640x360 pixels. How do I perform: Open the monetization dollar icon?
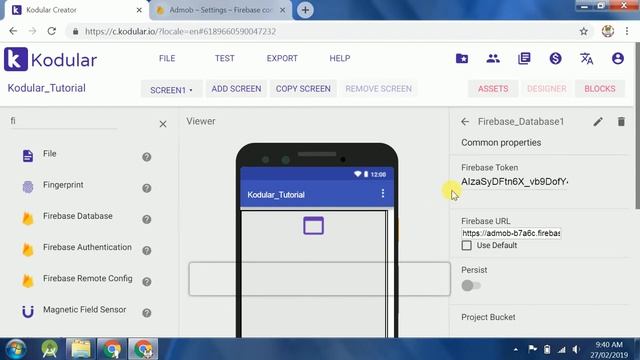[555, 59]
